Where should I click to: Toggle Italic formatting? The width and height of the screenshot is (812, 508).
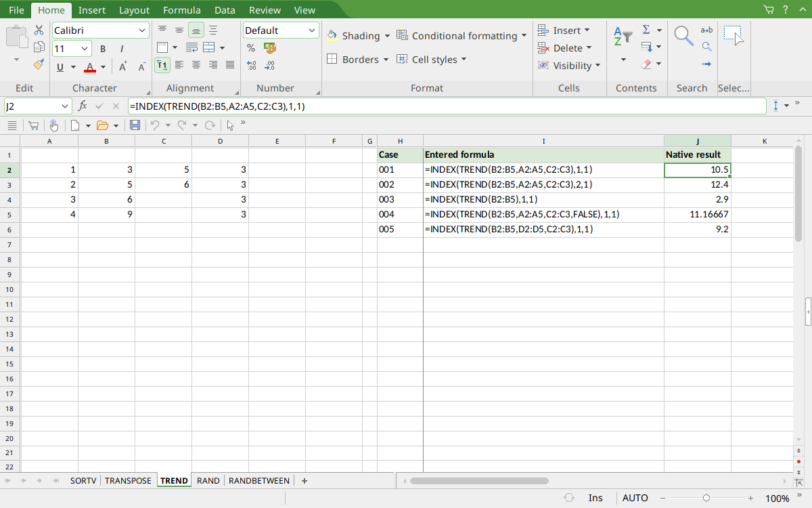(122, 49)
